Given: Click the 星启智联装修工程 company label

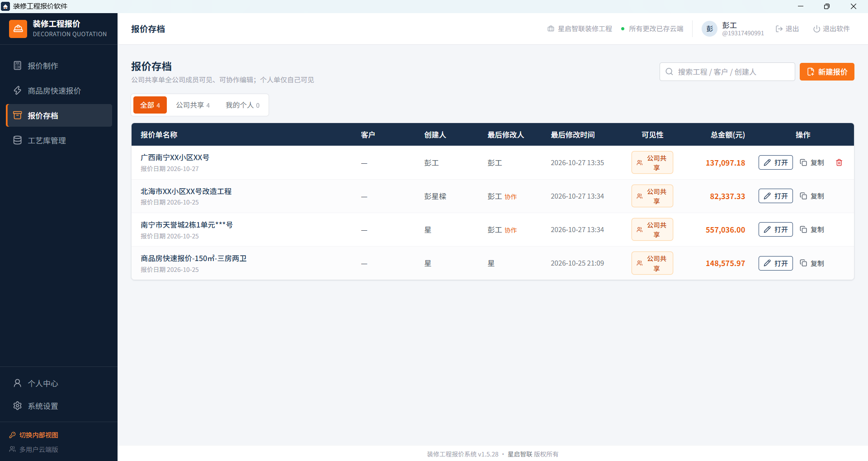Looking at the screenshot, I should pos(580,29).
